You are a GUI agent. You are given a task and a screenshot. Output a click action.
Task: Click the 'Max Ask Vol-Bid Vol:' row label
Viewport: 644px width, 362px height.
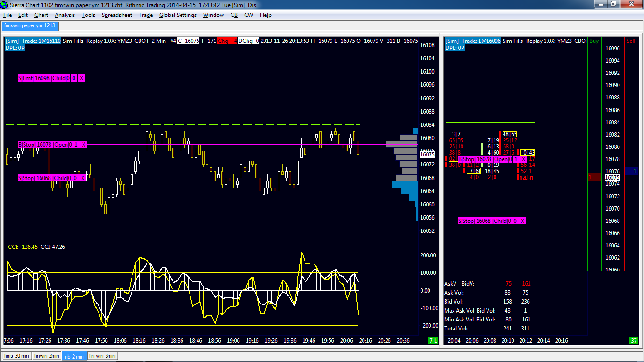coord(470,311)
